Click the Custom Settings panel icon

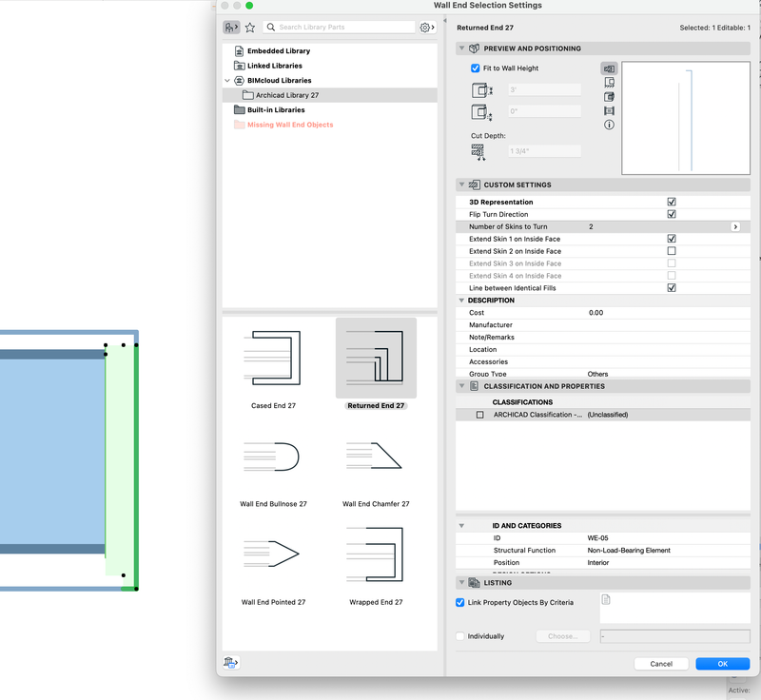pyautogui.click(x=474, y=185)
